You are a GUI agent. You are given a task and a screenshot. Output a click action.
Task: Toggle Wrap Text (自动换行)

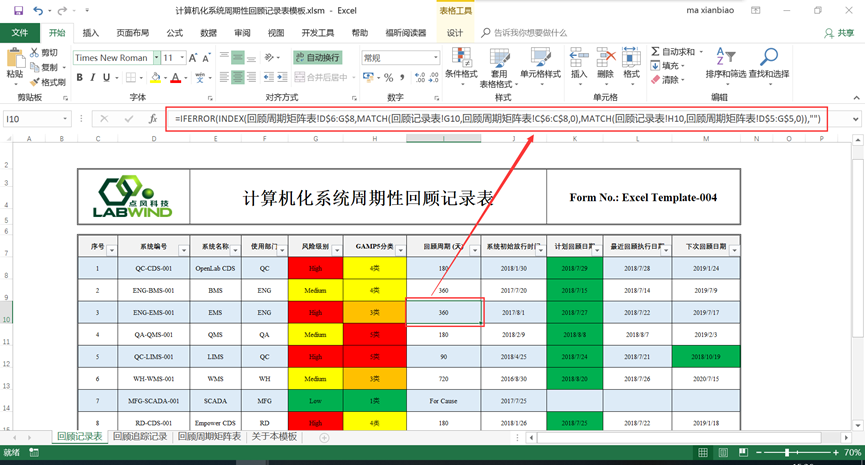[x=317, y=58]
